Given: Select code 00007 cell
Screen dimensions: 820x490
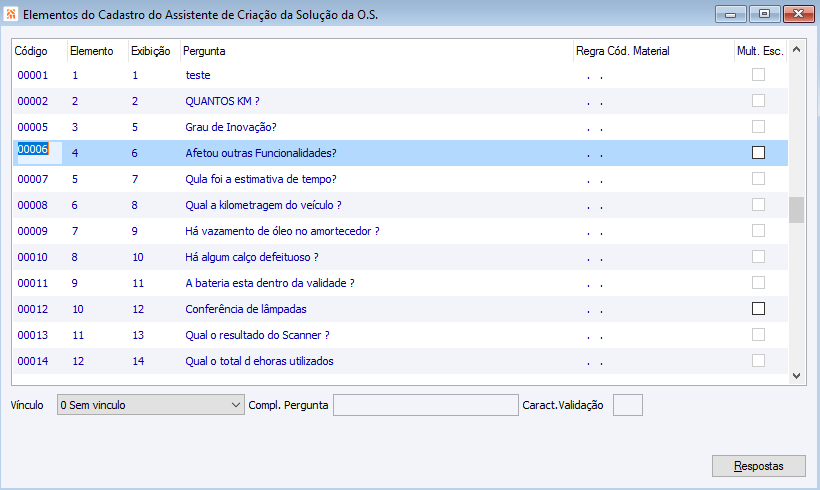Looking at the screenshot, I should (32, 179).
